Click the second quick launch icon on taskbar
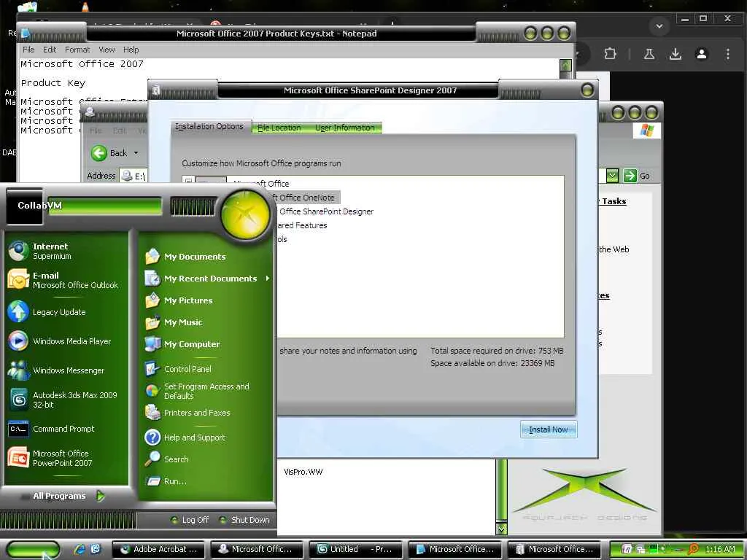Viewport: 747px width, 560px height. [96, 549]
